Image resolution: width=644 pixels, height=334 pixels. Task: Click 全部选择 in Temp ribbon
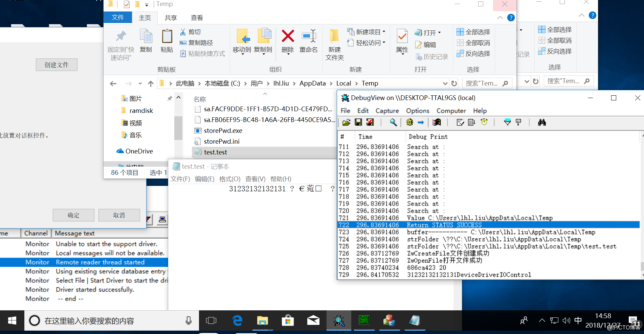pyautogui.click(x=473, y=32)
